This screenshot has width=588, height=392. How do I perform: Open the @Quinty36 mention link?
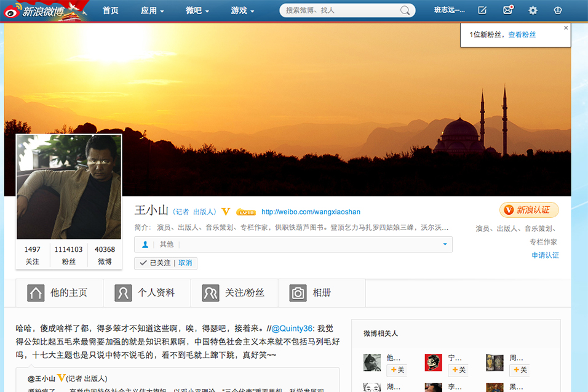(292, 329)
